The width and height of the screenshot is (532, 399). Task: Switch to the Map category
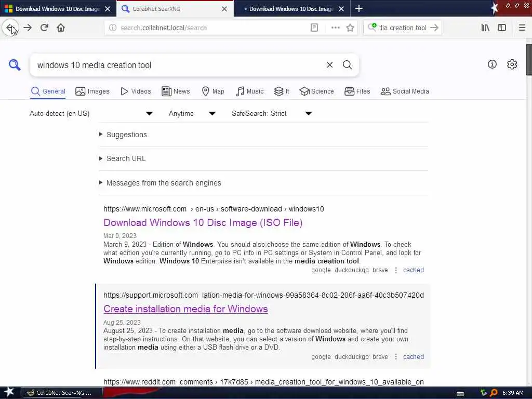212,91
